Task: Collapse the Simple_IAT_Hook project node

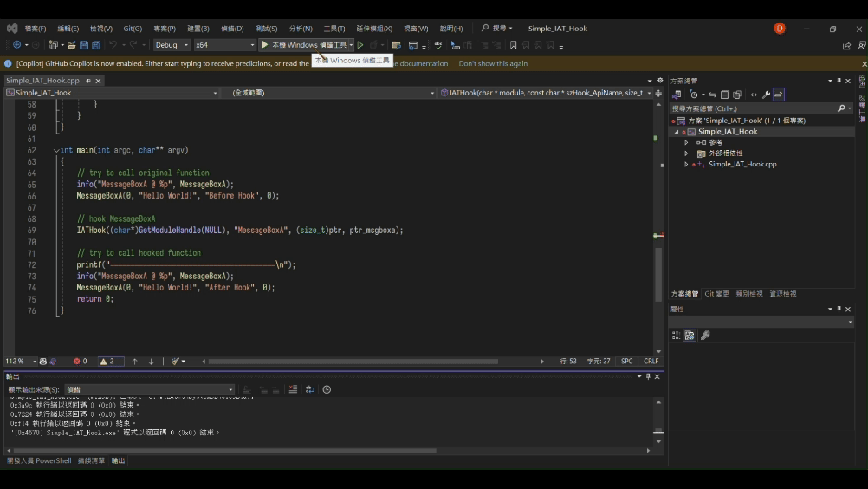Action: click(677, 132)
